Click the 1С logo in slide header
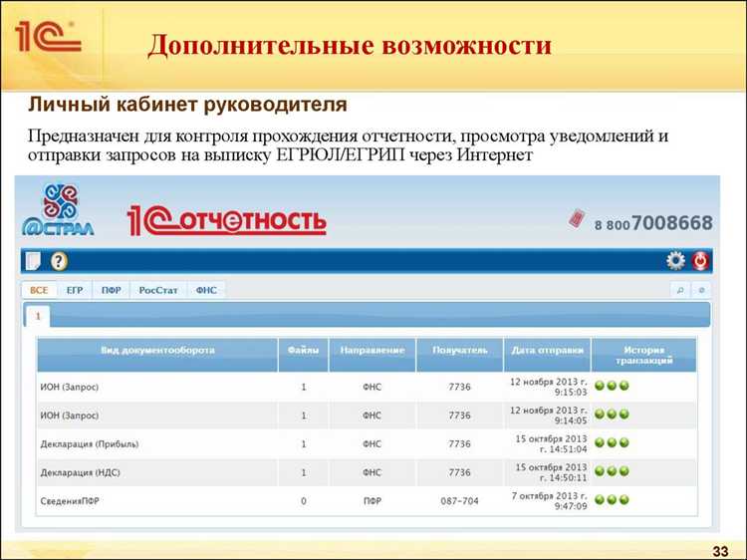 point(48,36)
